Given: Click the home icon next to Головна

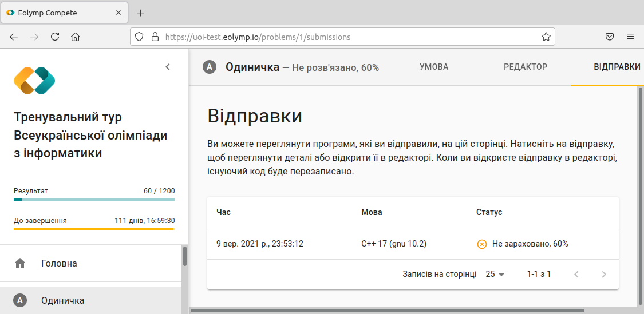Looking at the screenshot, I should click(19, 263).
